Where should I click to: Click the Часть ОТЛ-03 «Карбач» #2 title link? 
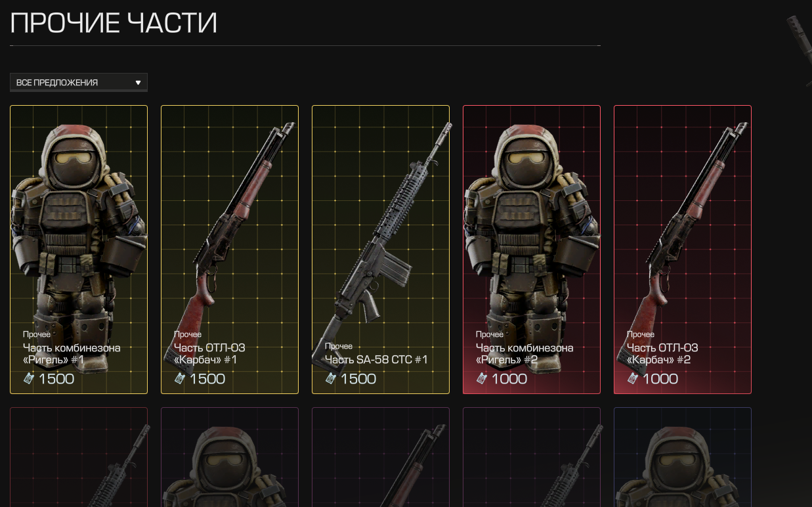[x=662, y=354]
